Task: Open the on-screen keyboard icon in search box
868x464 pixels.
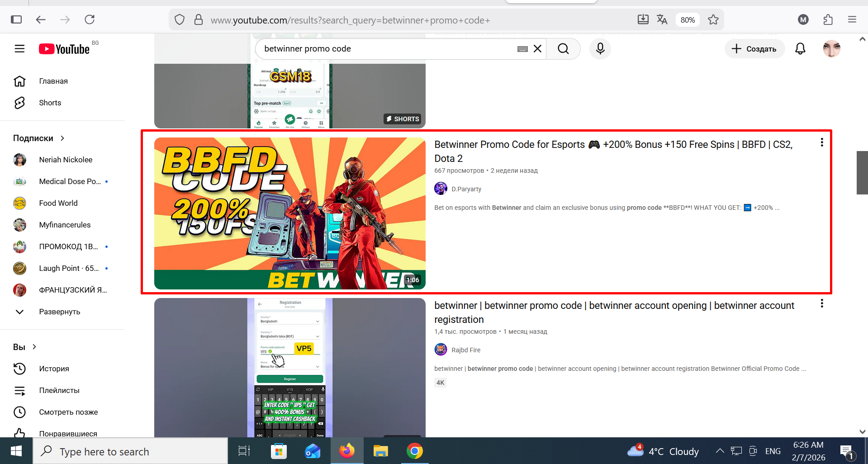Action: coord(522,49)
